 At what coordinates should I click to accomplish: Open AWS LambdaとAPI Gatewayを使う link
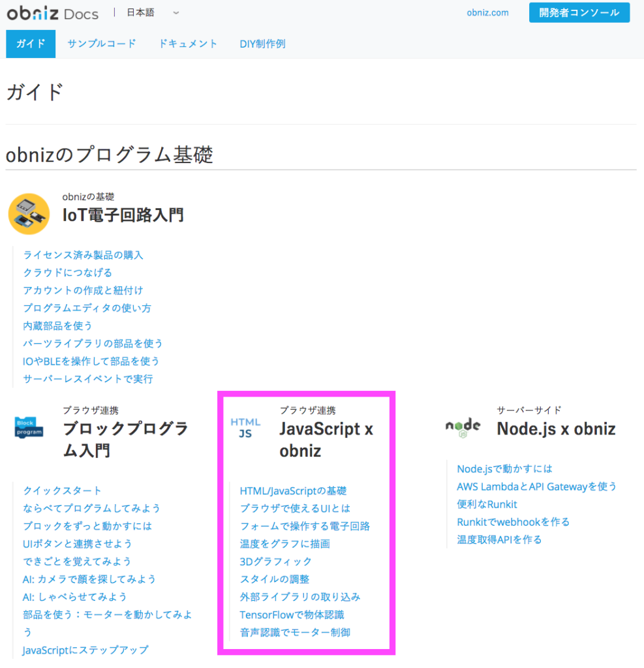(536, 487)
